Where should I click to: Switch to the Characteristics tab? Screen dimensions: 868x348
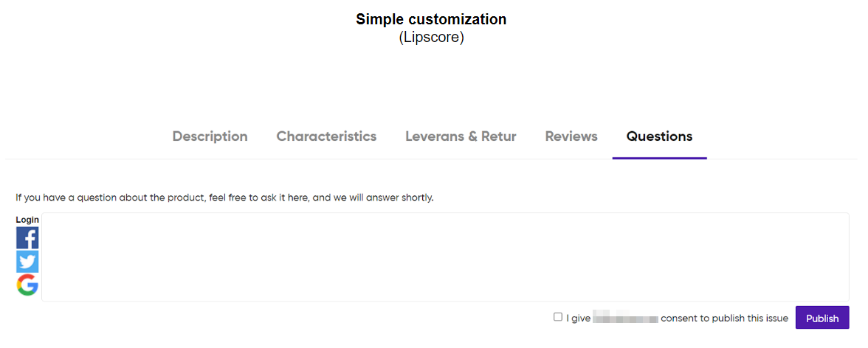[x=326, y=136]
